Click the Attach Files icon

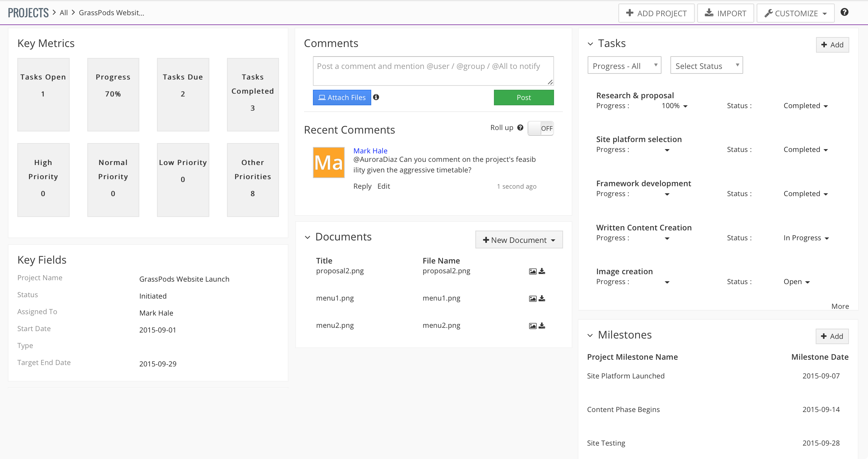322,97
